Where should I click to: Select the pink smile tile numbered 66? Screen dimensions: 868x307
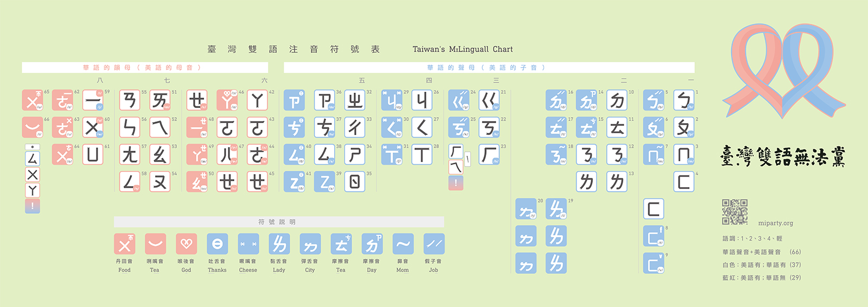click(33, 127)
